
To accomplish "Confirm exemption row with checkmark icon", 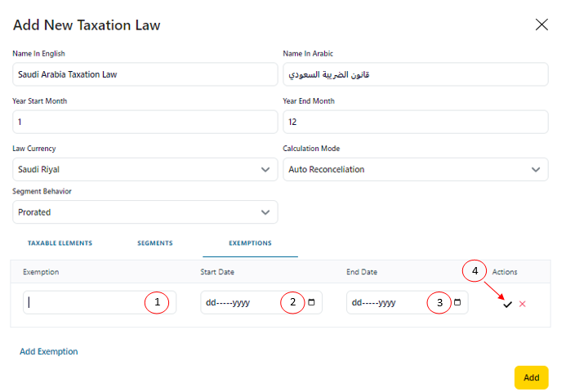I will [x=507, y=305].
